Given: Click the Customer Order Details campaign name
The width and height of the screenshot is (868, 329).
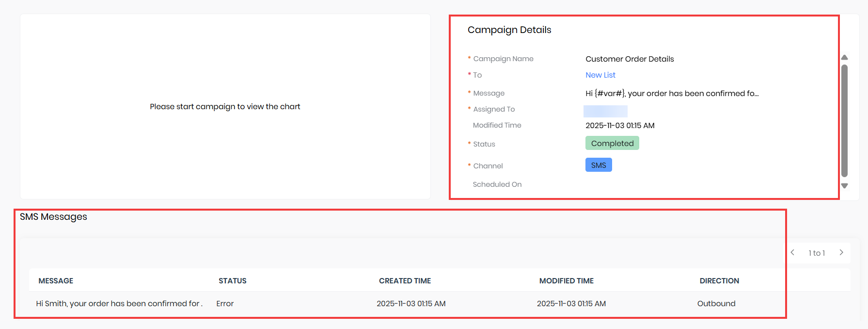Looking at the screenshot, I should coord(629,59).
